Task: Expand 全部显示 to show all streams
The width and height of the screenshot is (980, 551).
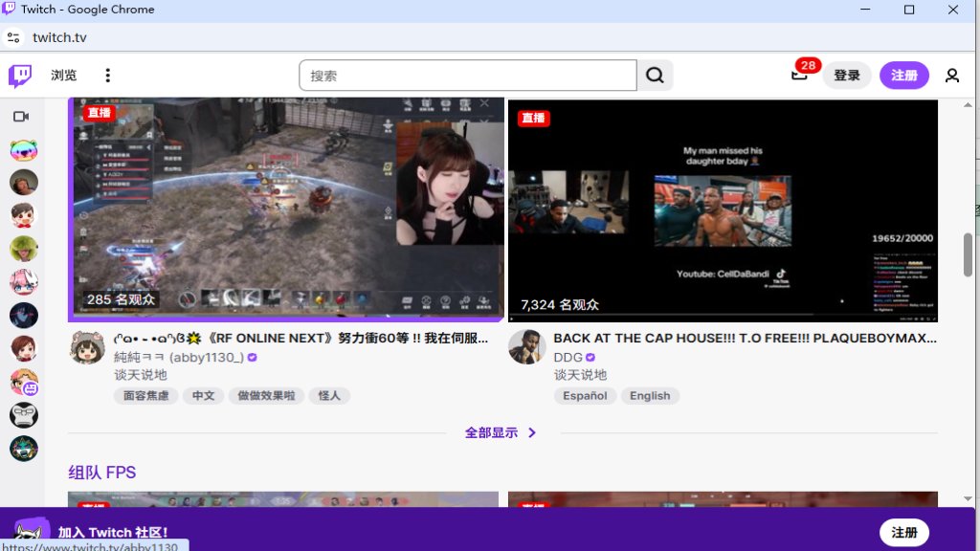Action: coord(491,432)
